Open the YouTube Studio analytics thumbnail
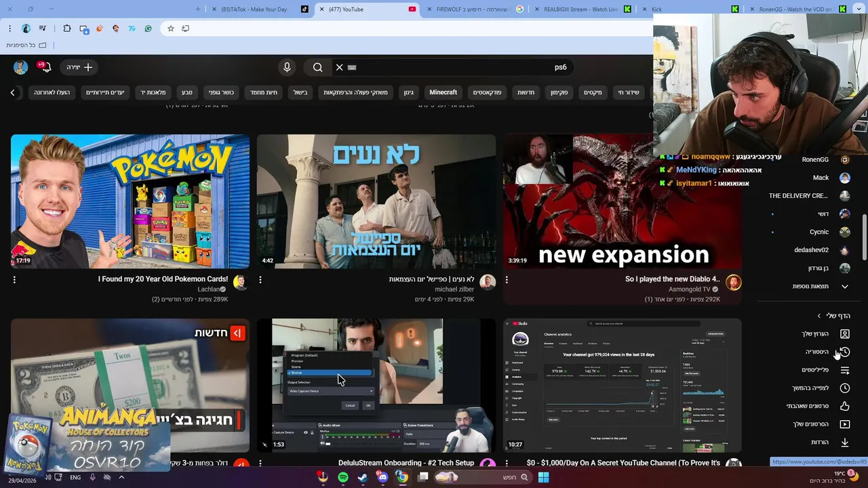The width and height of the screenshot is (868, 488). point(623,385)
